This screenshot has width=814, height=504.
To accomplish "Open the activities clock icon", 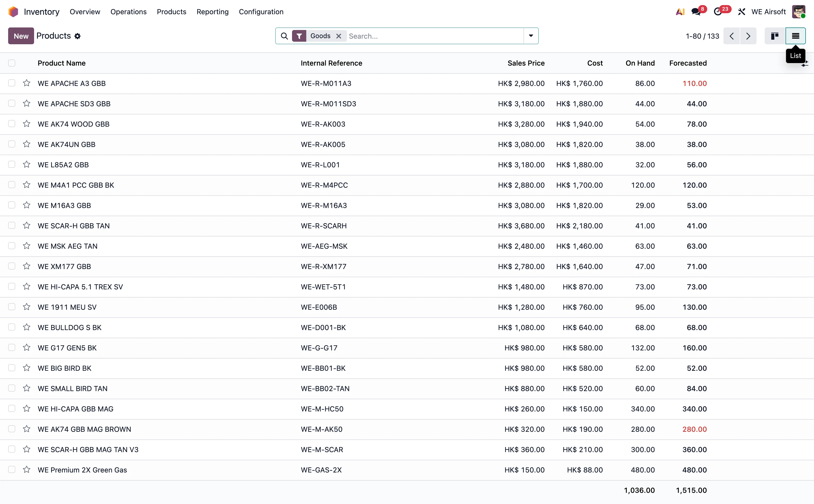I will point(718,12).
